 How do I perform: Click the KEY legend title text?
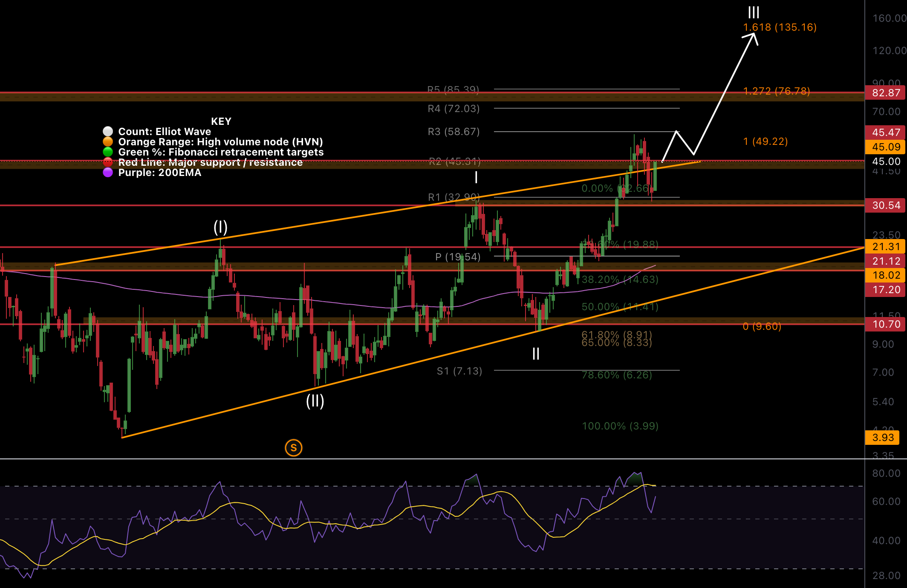[x=221, y=121]
